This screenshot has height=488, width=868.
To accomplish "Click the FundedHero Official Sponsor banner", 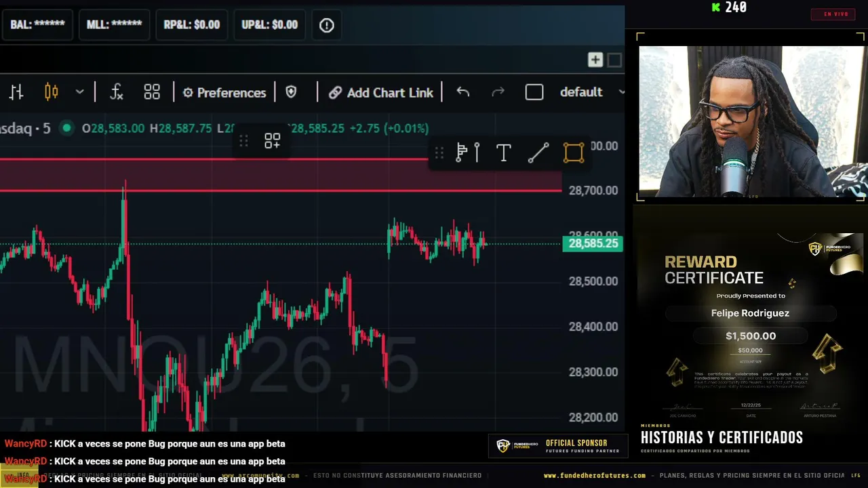I will pos(558,446).
